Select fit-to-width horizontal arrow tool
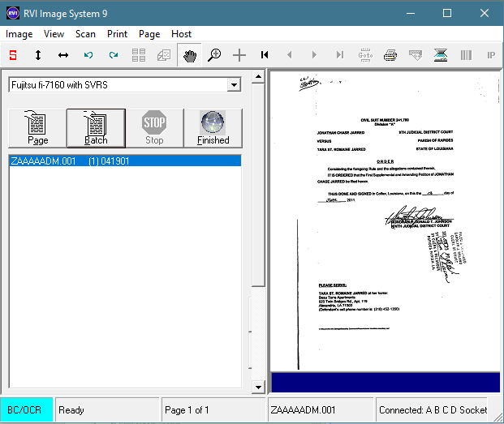The height and width of the screenshot is (424, 504). [x=63, y=55]
